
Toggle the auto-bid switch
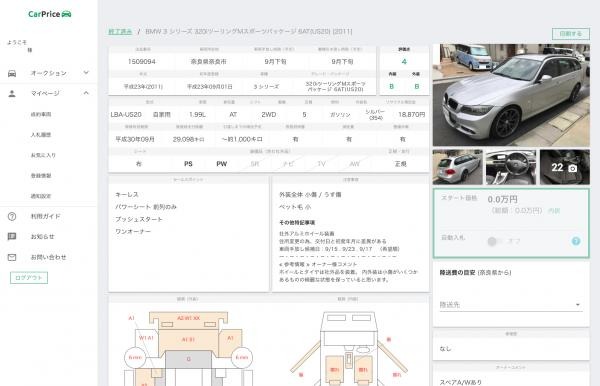coord(495,241)
